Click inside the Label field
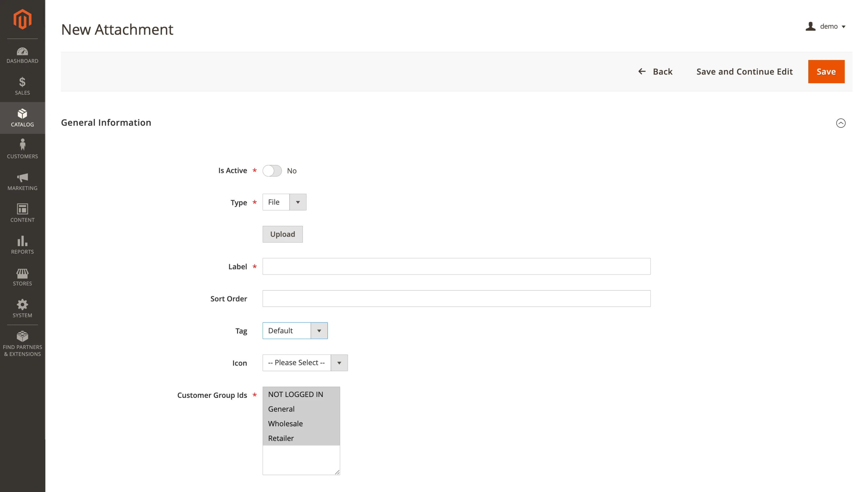This screenshot has height=492, width=868. [456, 266]
